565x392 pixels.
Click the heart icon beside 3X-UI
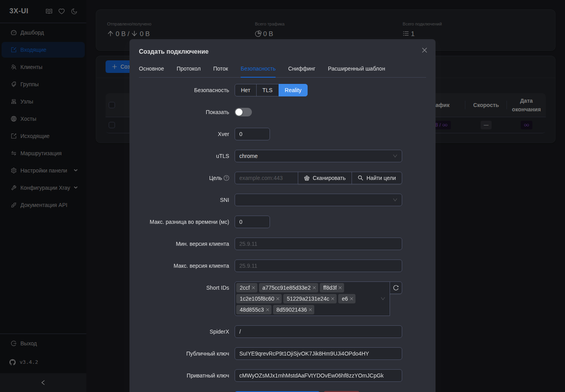coord(62,11)
